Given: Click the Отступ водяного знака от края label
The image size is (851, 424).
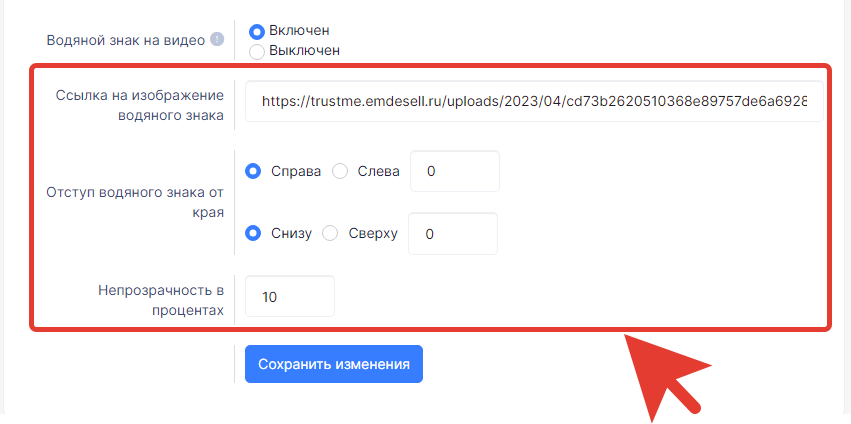Looking at the screenshot, I should pyautogui.click(x=135, y=202).
